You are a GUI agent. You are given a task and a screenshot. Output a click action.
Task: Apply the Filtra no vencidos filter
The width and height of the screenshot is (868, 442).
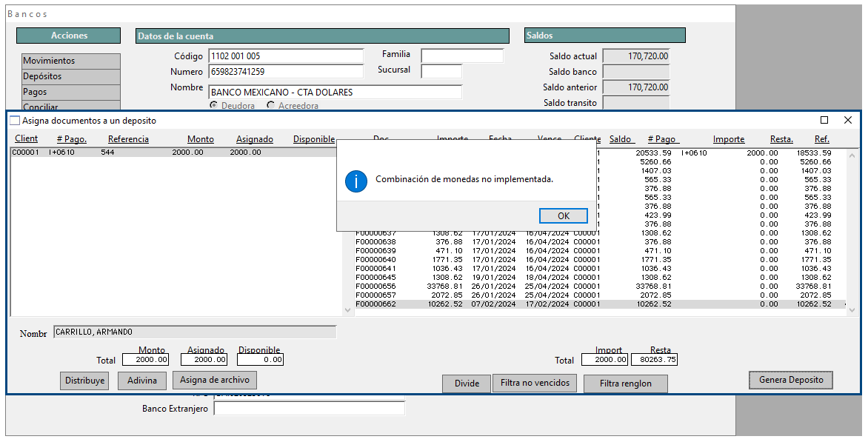(535, 383)
